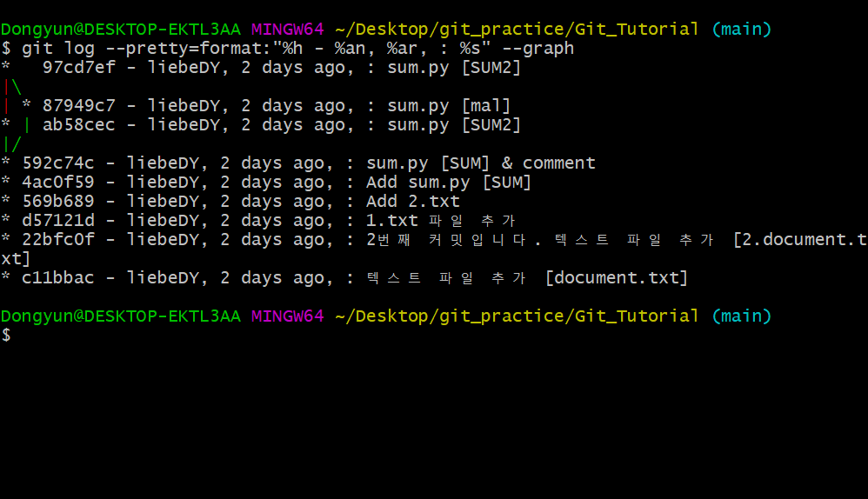Click 'sum.py [SUM] & comment' message
The width and height of the screenshot is (868, 499).
(481, 163)
